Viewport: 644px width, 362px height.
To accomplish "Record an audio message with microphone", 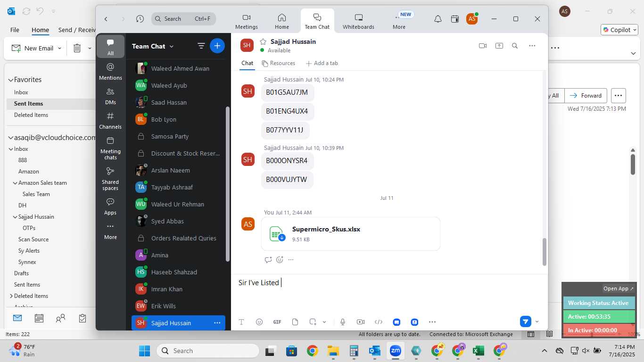I will tap(343, 322).
